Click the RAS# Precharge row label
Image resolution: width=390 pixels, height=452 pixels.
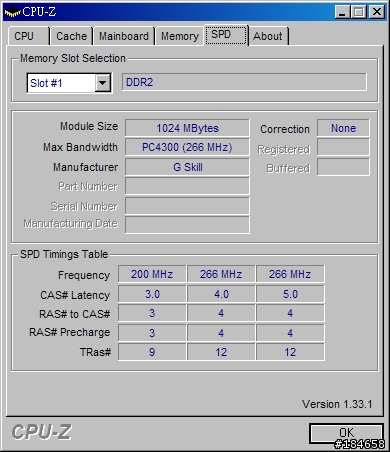(70, 332)
